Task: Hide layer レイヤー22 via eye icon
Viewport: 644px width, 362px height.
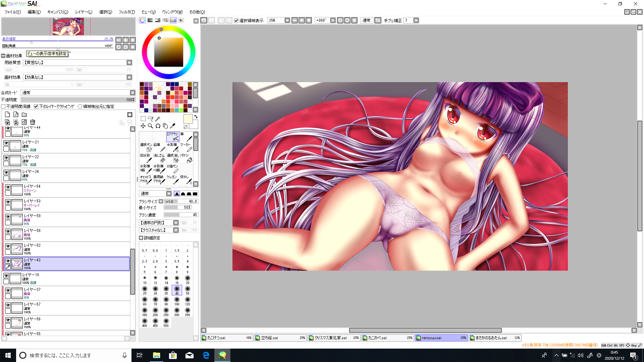Action: pos(6,158)
